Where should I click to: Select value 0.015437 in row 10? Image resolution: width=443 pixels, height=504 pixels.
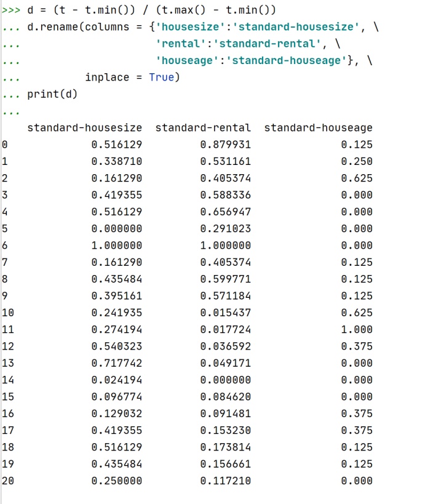tap(225, 313)
